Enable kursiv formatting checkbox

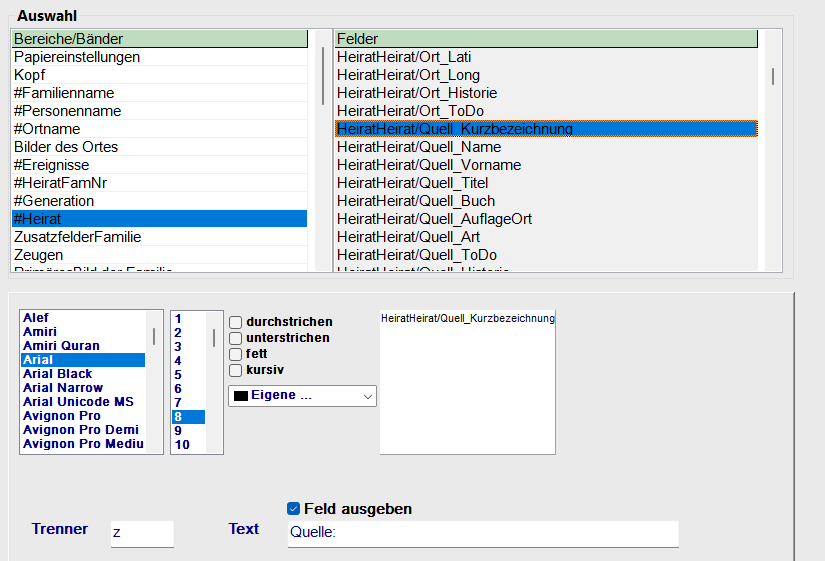[236, 370]
